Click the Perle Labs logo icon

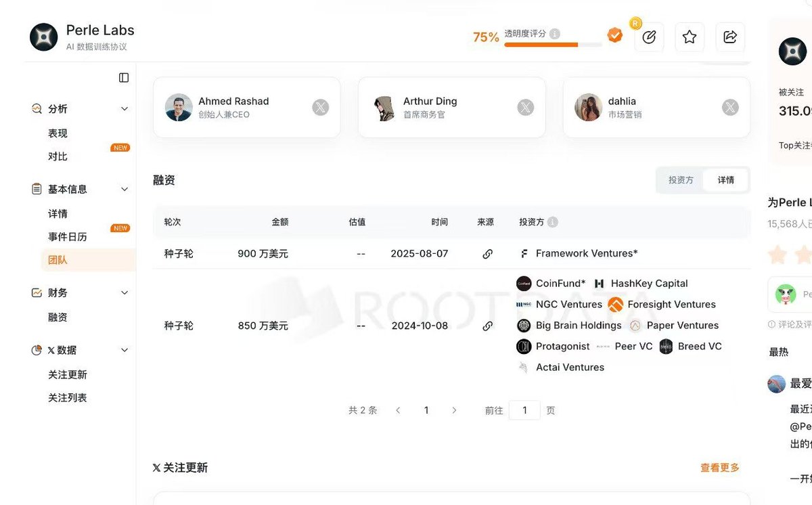point(44,37)
